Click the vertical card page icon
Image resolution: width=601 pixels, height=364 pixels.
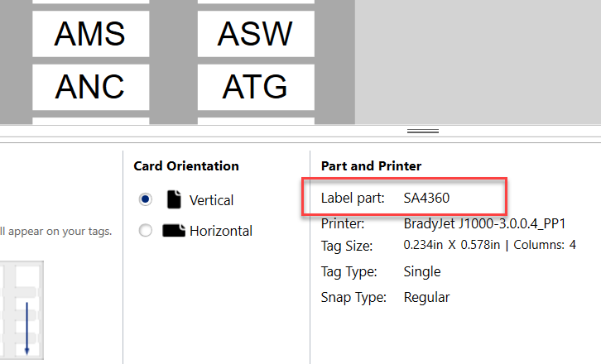[x=173, y=199]
